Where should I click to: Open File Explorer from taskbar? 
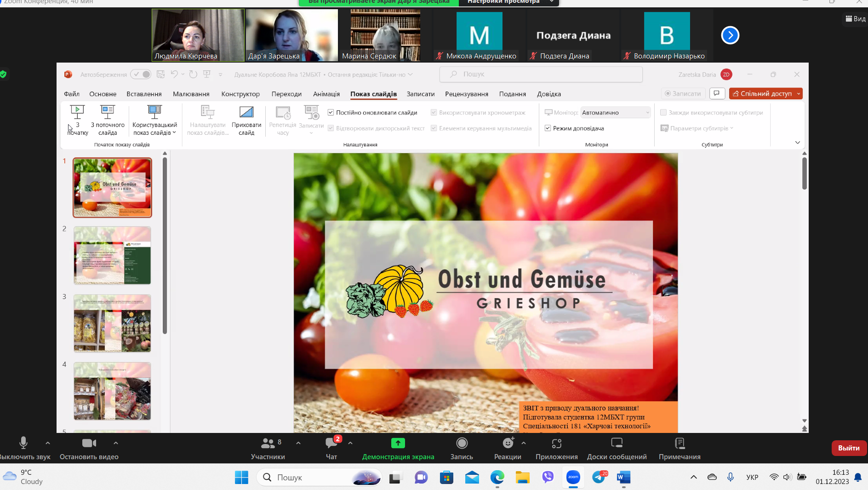[522, 478]
